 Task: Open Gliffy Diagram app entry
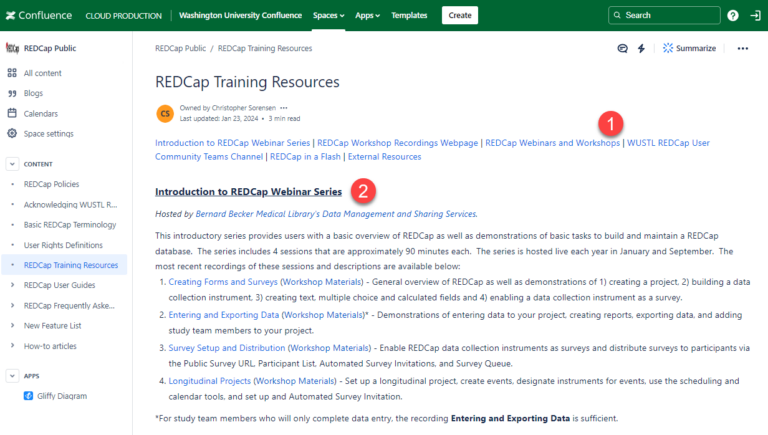coord(62,396)
